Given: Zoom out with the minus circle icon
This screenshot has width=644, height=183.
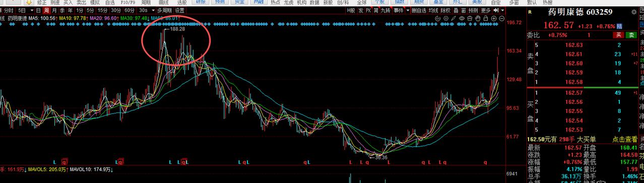Looking at the screenshot, I should click(502, 18).
